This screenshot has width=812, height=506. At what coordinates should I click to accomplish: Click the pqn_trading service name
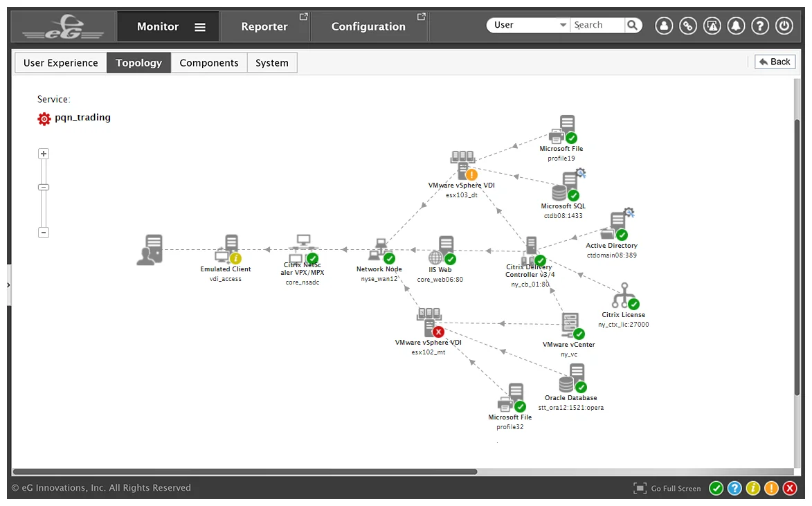pos(83,118)
